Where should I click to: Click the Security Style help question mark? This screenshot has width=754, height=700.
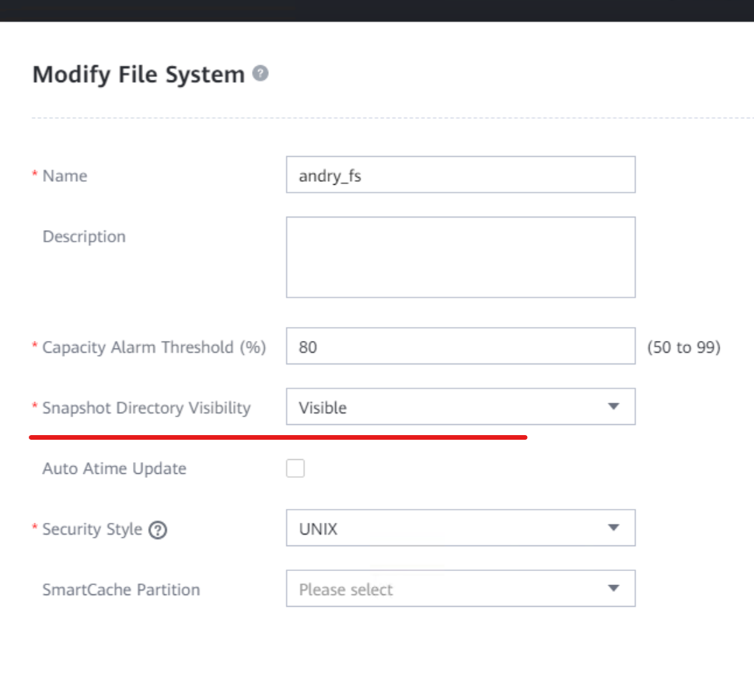159,530
